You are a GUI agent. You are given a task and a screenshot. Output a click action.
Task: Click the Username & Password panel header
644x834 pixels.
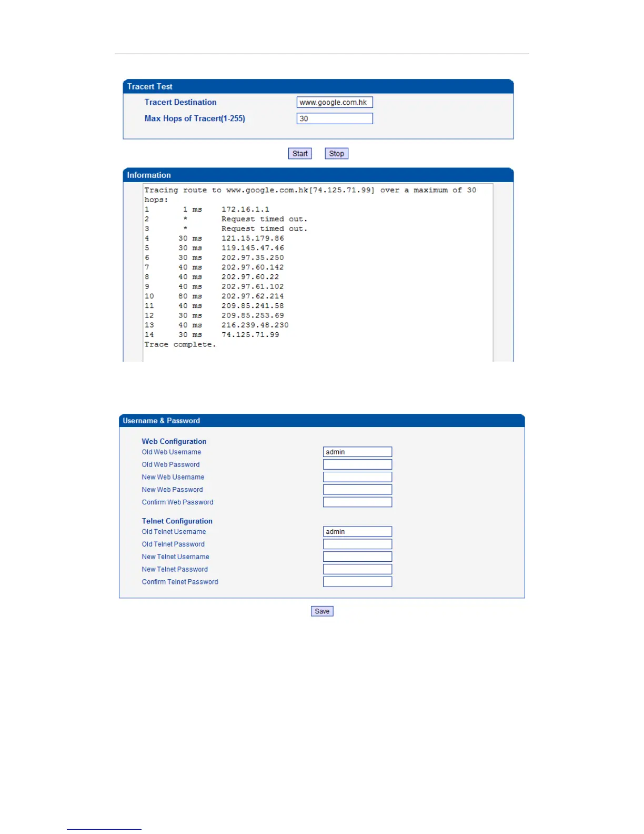tap(322, 421)
